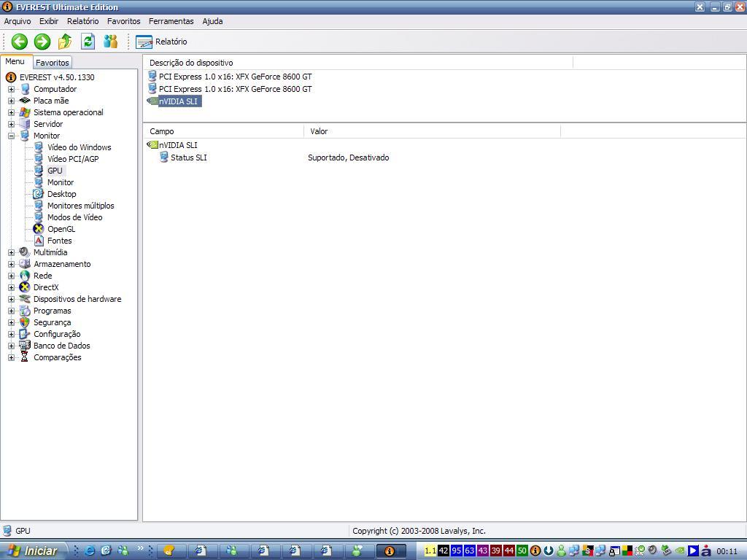The image size is (747, 560).
Task: Select the Monitor sub-item under Monitor
Action: 61,182
